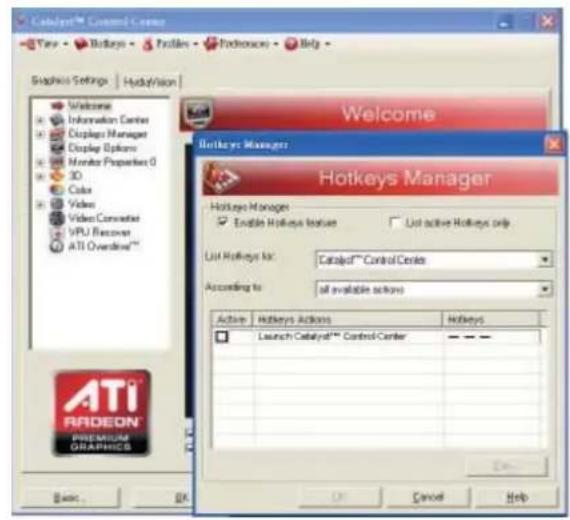The height and width of the screenshot is (520, 570).
Task: Click the VPU Recover icon
Action: [57, 232]
